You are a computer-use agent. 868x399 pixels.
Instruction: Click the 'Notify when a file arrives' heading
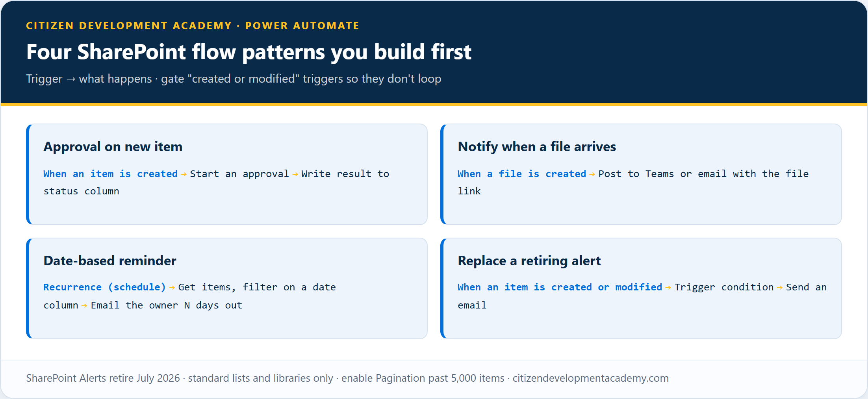coord(537,147)
